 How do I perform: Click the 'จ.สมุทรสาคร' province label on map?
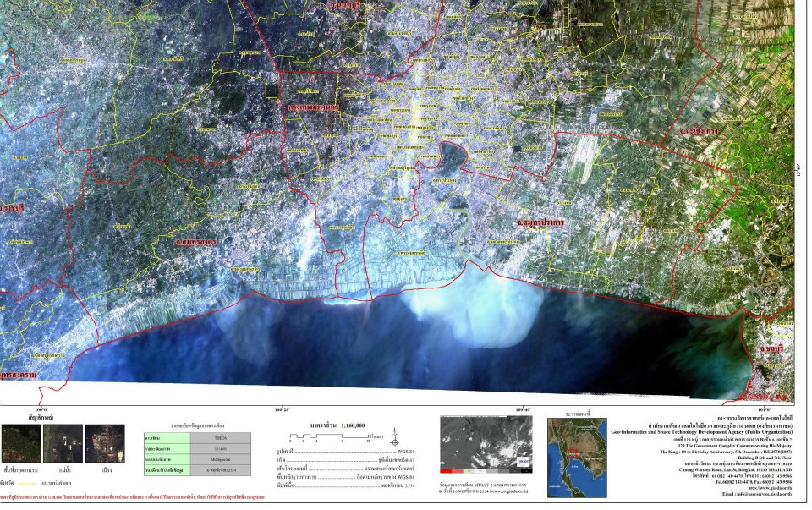[195, 241]
